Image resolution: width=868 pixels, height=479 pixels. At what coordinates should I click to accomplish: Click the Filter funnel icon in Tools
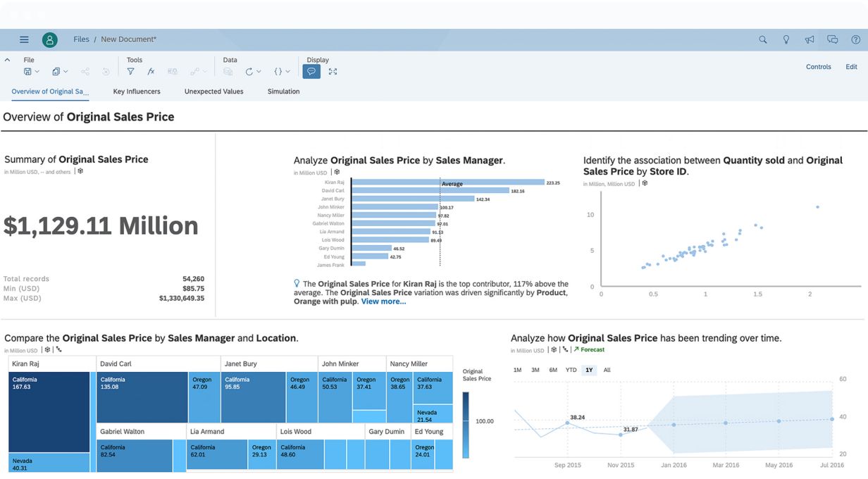coord(130,72)
